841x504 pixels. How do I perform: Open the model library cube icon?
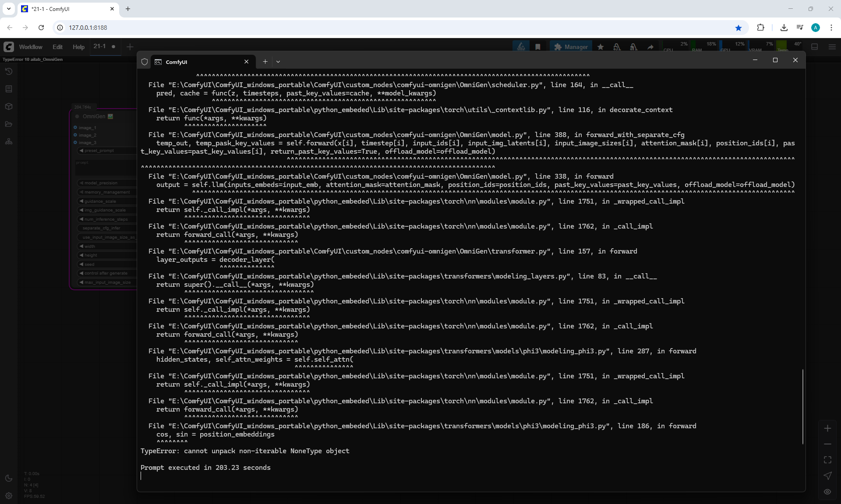click(x=9, y=106)
